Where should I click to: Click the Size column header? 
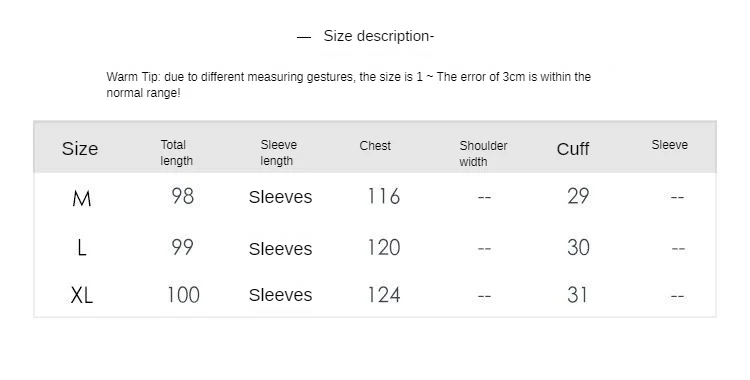(x=80, y=148)
